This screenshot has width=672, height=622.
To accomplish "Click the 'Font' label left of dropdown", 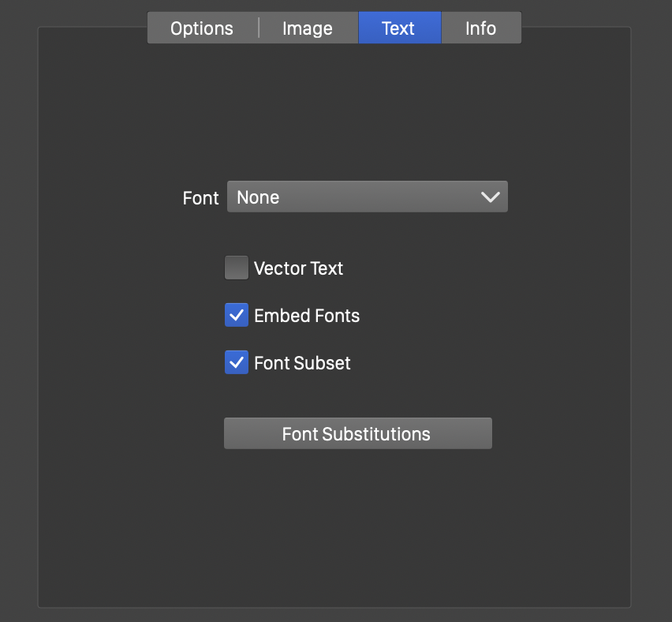I will click(200, 198).
